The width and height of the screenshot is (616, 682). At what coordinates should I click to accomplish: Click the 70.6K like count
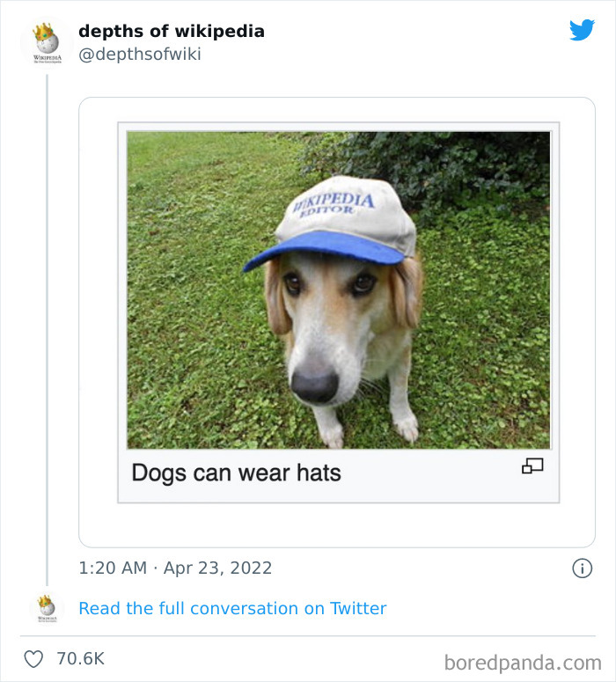(80, 659)
